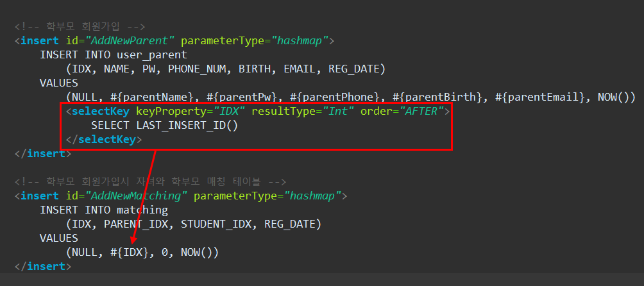Click the placeholder #{parentPhone}
The image size is (644, 286).
click(334, 97)
